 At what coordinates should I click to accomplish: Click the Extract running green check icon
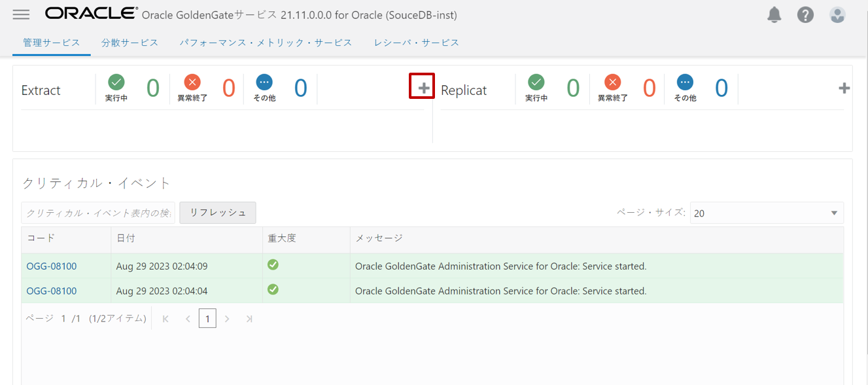(x=116, y=82)
